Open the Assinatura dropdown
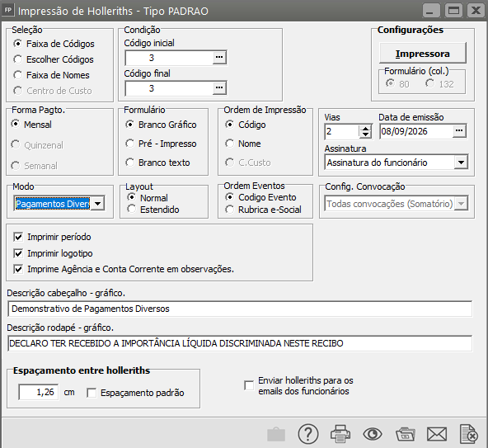Image resolution: width=488 pixels, height=448 pixels. point(461,163)
